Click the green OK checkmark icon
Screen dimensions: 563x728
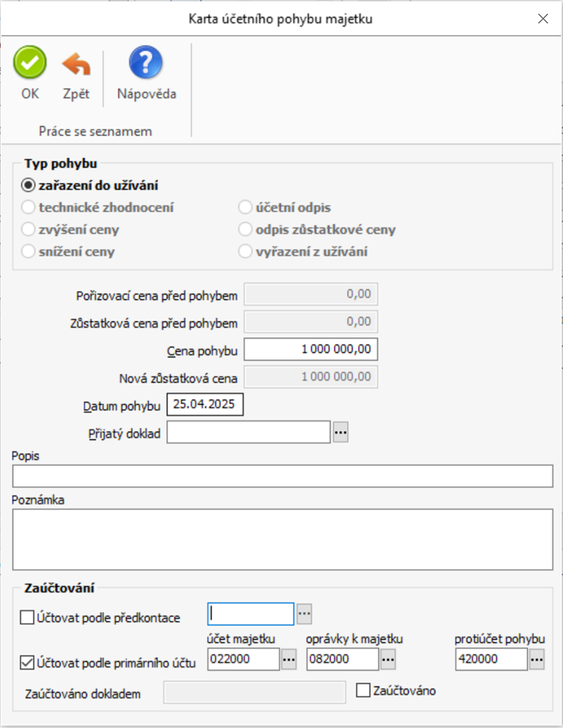[x=30, y=64]
